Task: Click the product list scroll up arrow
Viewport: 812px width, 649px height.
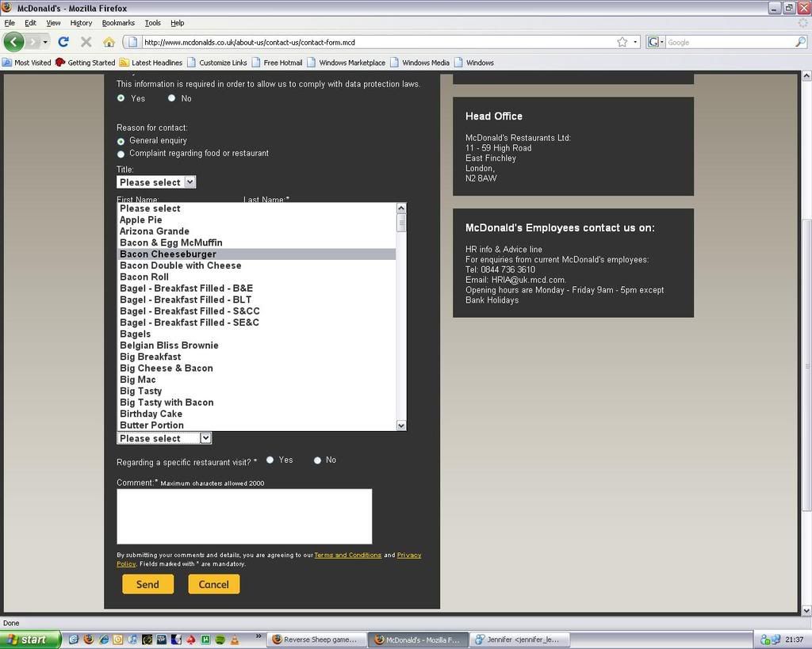Action: (x=401, y=208)
